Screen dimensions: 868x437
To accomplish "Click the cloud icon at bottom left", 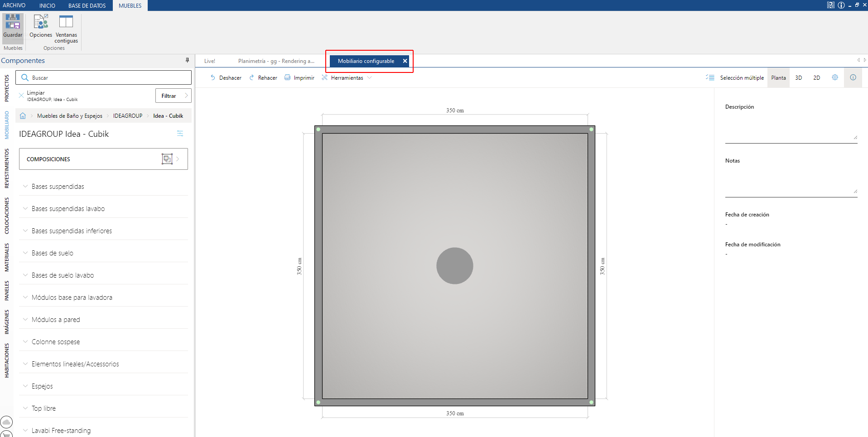I will 6,422.
